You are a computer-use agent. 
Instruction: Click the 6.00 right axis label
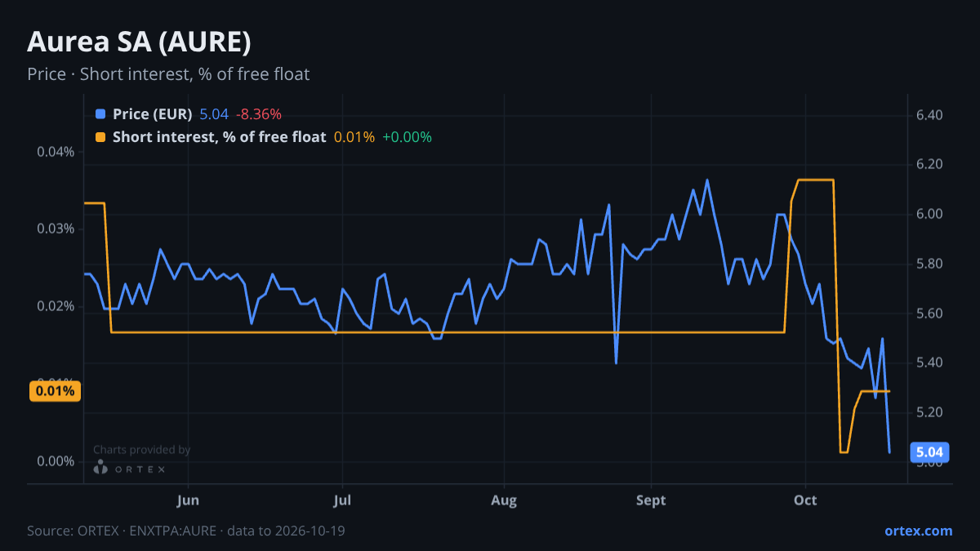click(x=929, y=214)
